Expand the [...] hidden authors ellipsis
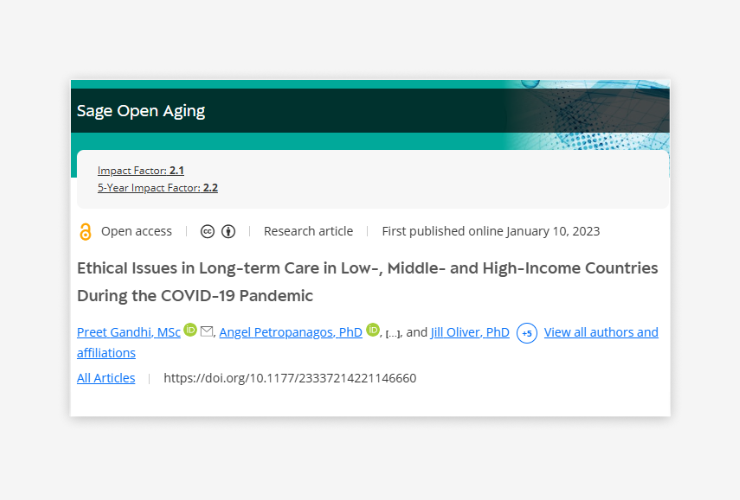The width and height of the screenshot is (740, 500). point(393,334)
